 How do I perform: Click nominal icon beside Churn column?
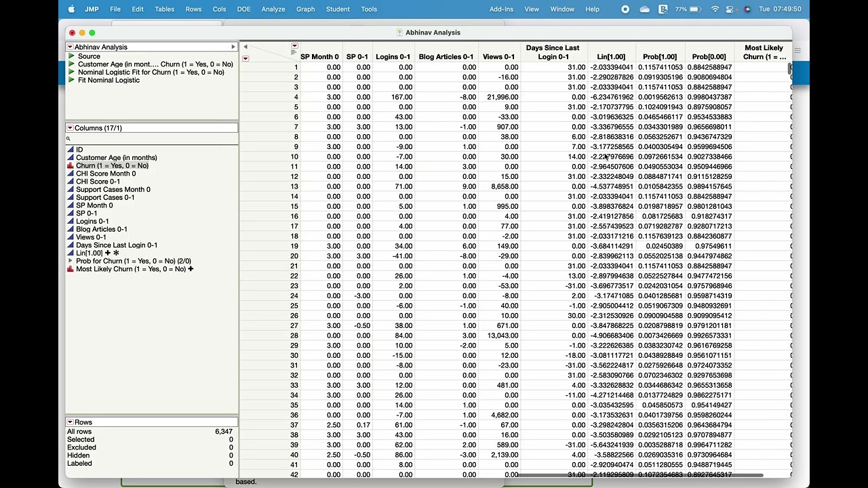70,165
